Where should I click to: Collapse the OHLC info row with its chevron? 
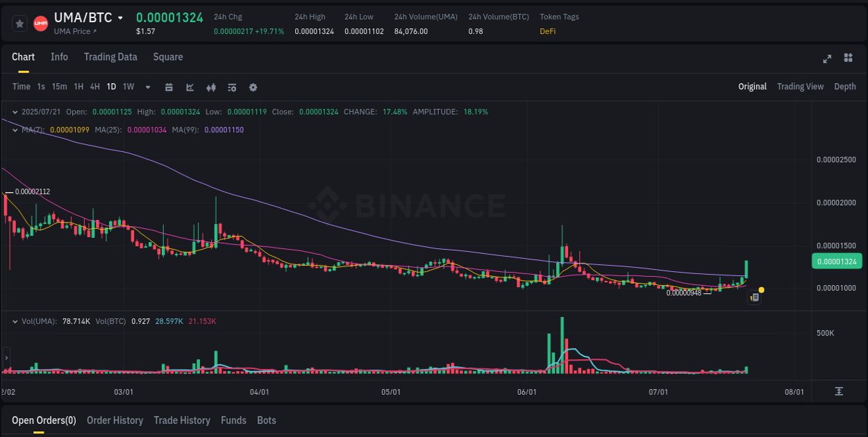(x=15, y=112)
